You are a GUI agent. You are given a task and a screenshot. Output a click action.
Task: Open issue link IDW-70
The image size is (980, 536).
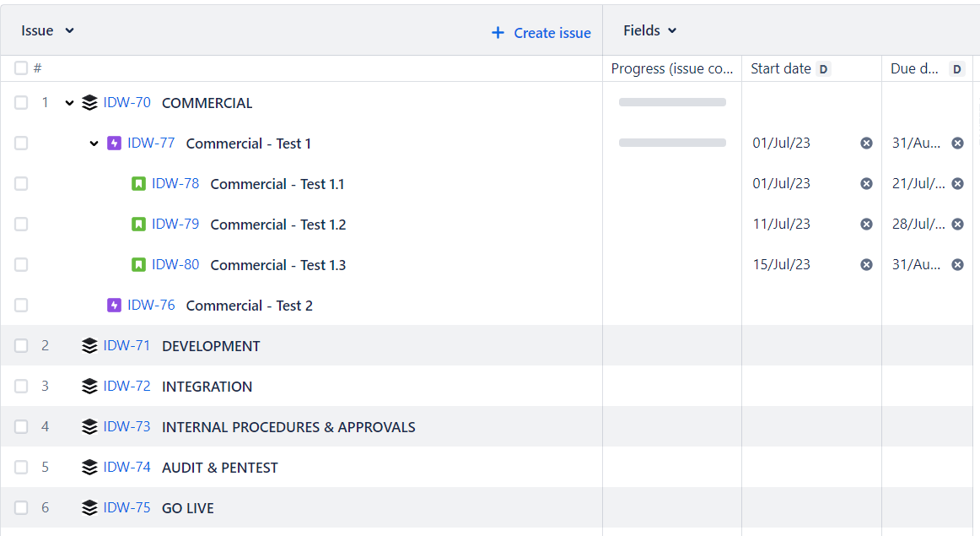(127, 103)
